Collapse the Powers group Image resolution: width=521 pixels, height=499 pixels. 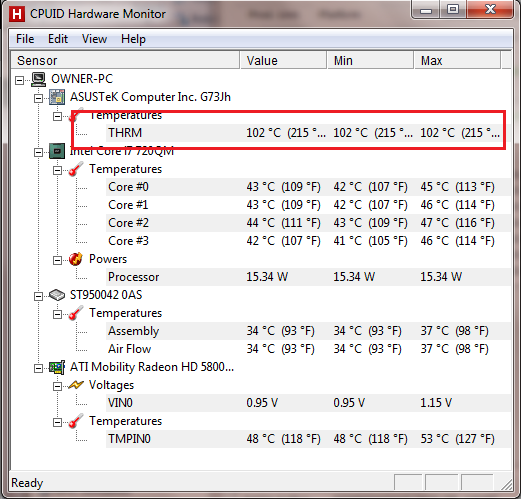click(57, 260)
